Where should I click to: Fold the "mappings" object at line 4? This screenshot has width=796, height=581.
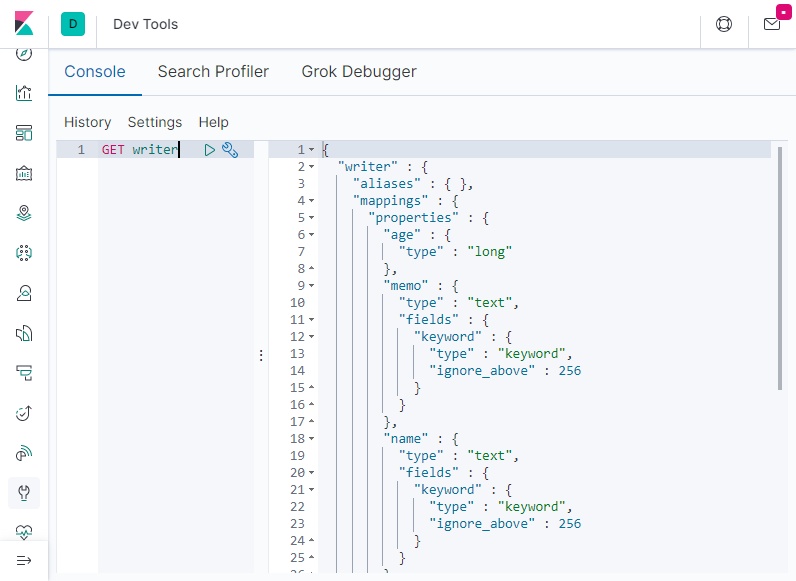click(x=312, y=201)
